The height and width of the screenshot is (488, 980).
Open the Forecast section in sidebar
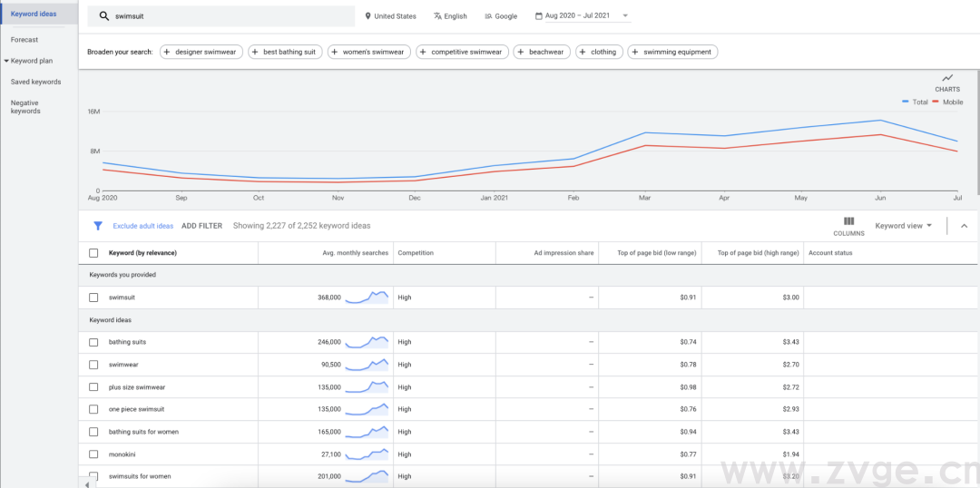pos(24,40)
